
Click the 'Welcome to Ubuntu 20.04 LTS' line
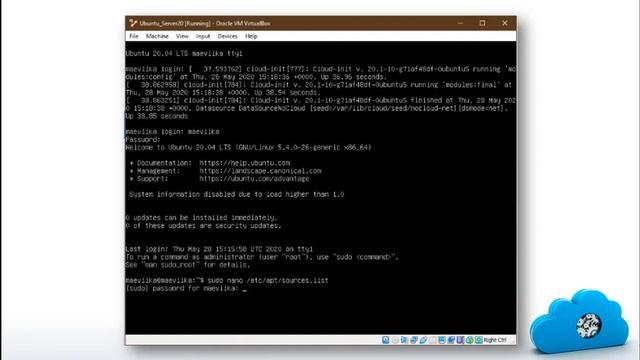point(249,147)
